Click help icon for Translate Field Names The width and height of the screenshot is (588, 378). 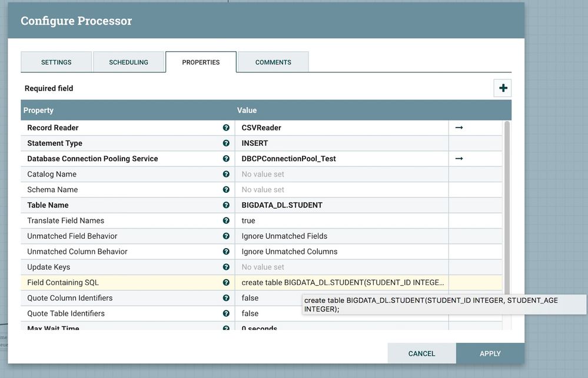tap(226, 220)
